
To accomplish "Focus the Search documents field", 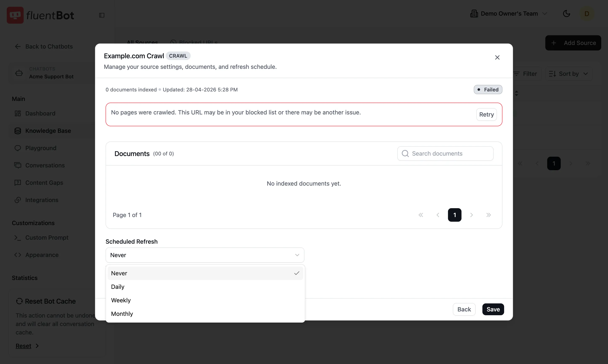I will (445, 153).
